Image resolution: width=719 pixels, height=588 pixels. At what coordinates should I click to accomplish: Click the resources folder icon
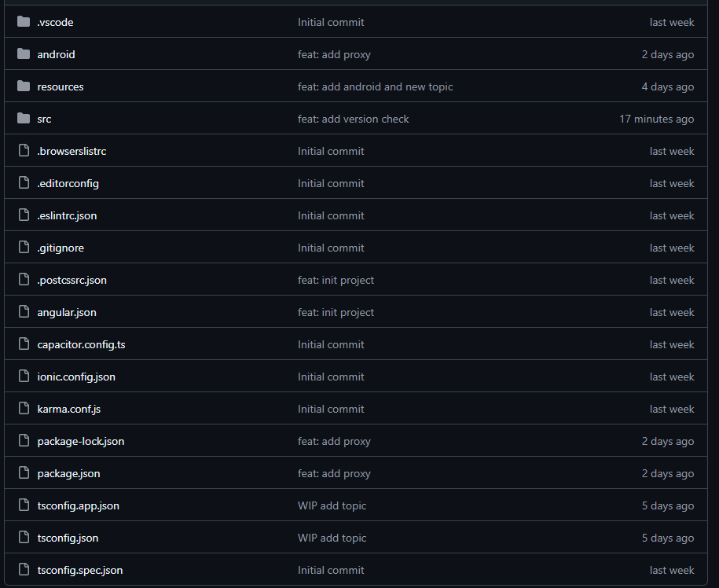pos(24,86)
